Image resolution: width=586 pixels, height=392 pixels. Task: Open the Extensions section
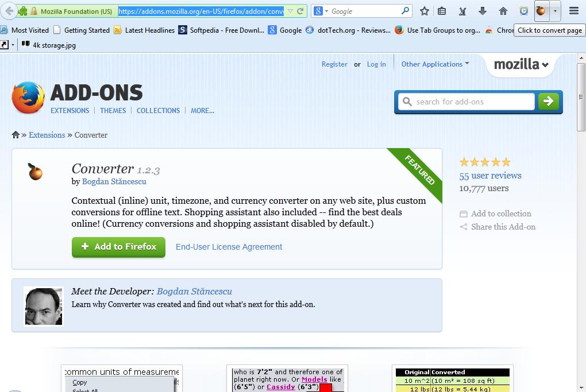pyautogui.click(x=70, y=111)
